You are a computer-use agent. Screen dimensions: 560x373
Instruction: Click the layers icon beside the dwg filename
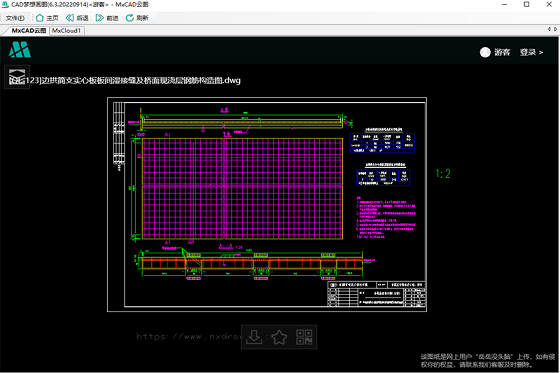[x=17, y=77]
